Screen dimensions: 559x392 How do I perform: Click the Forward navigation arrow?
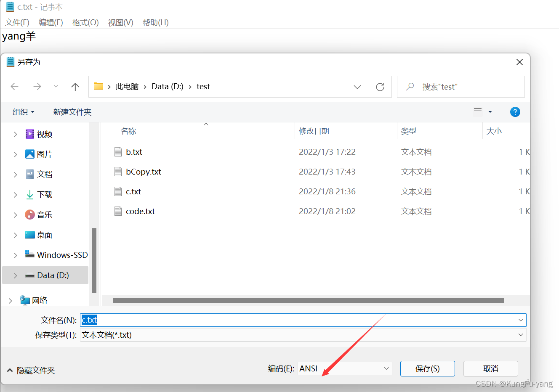click(x=37, y=87)
